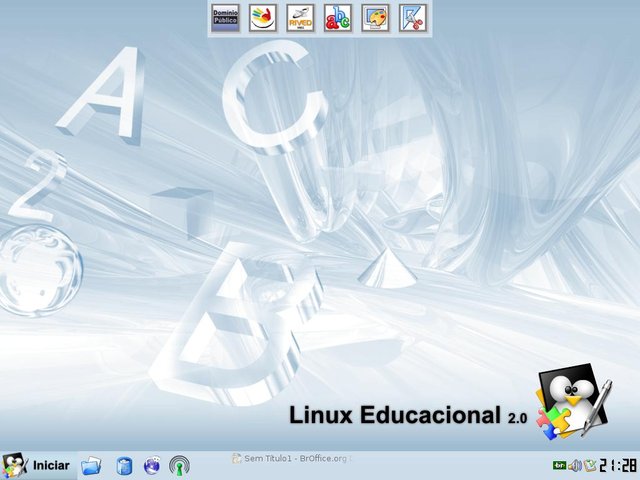Open the 21:28 clock calendar

tap(618, 465)
